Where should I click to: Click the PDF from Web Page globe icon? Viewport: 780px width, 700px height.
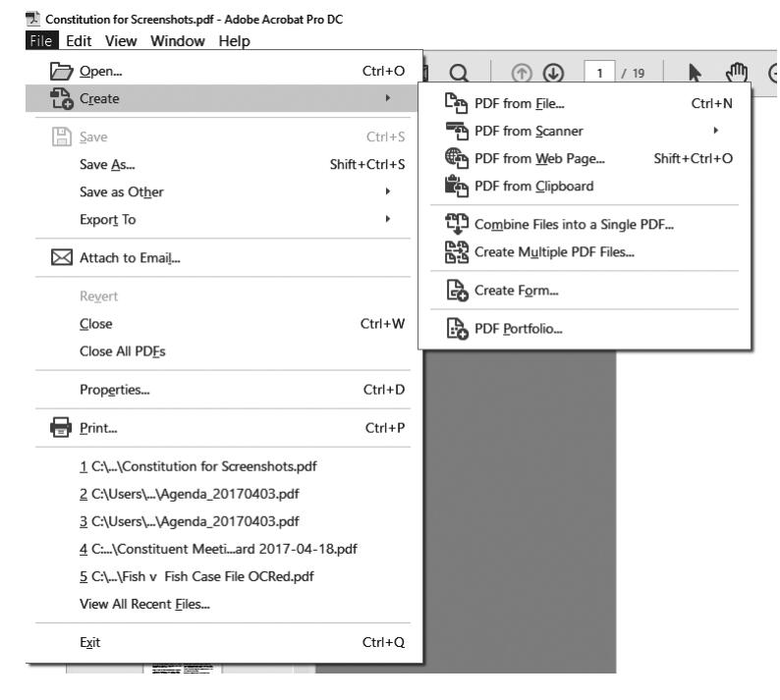457,158
